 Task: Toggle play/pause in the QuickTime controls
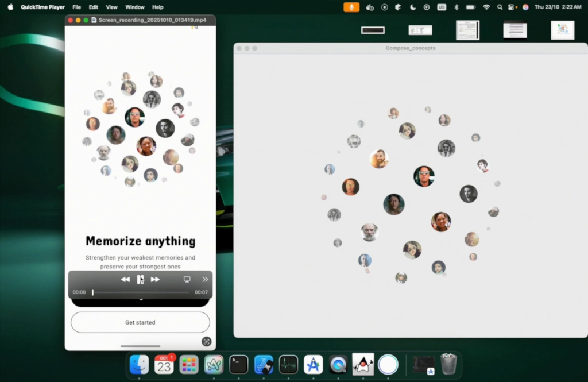pyautogui.click(x=140, y=279)
